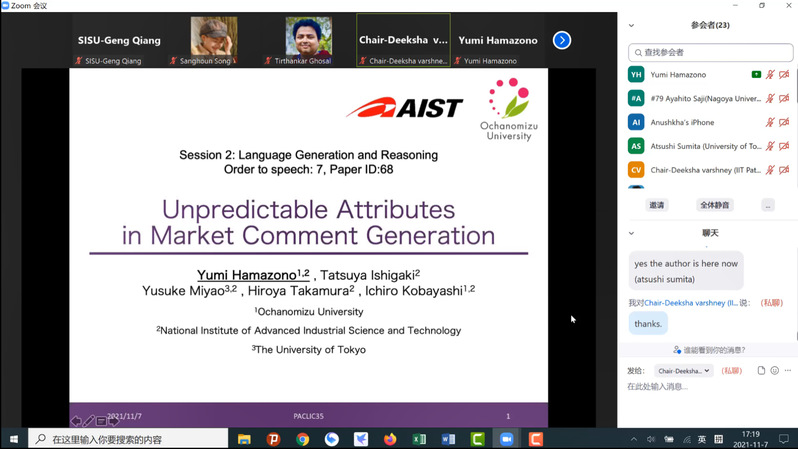The height and width of the screenshot is (449, 798).
Task: Click the file attachment icon in chat
Action: pyautogui.click(x=761, y=371)
